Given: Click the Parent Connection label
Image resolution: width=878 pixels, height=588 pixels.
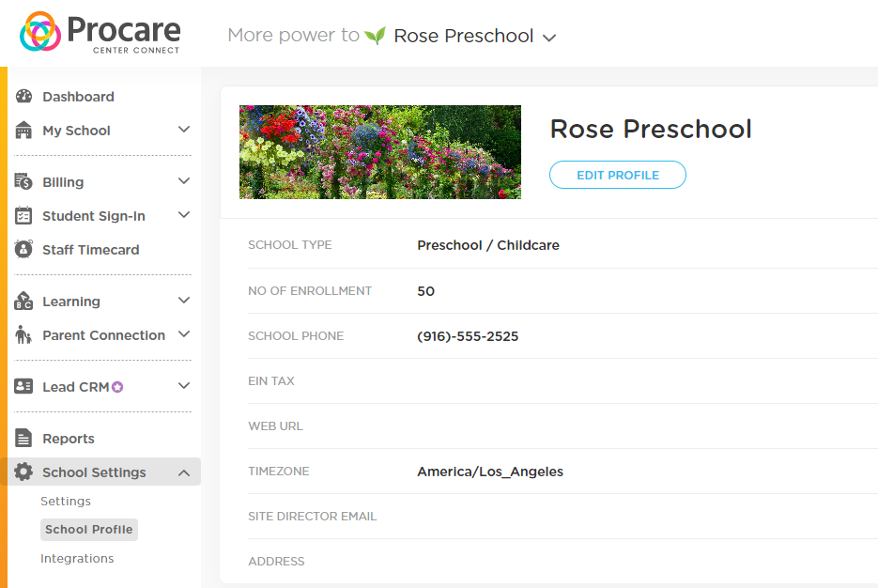Looking at the screenshot, I should point(103,335).
